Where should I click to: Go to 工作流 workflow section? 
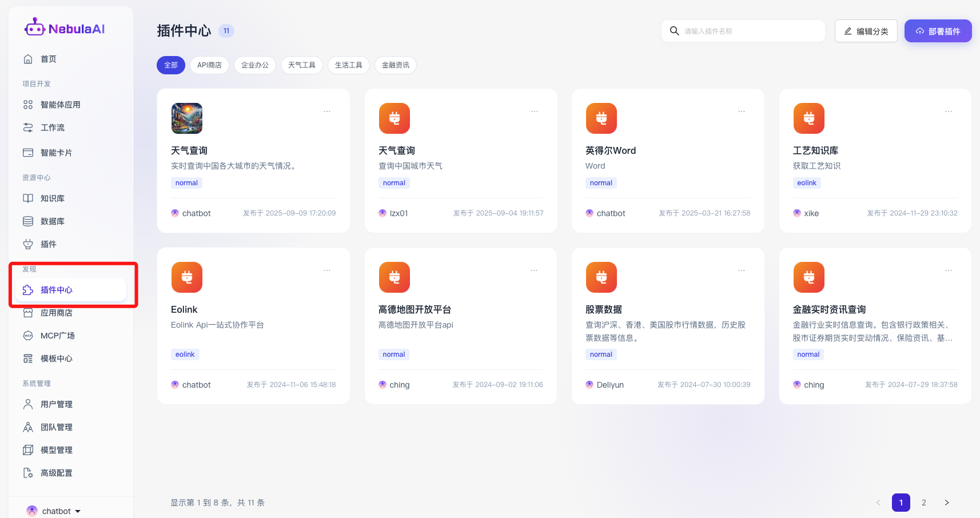click(52, 127)
